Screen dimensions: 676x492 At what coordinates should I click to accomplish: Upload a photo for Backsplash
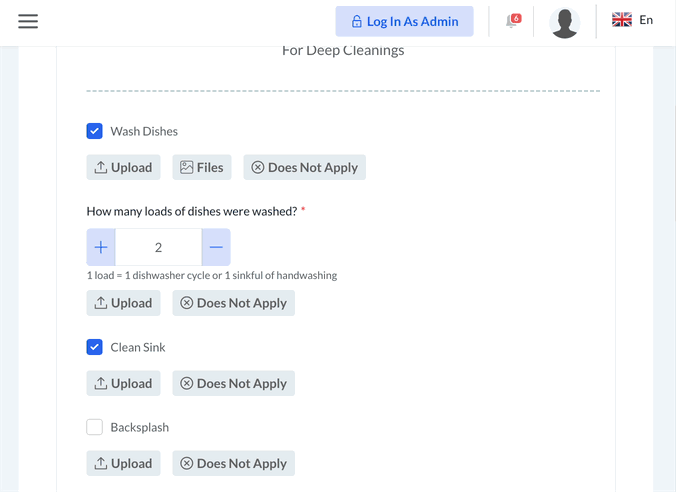(x=123, y=463)
